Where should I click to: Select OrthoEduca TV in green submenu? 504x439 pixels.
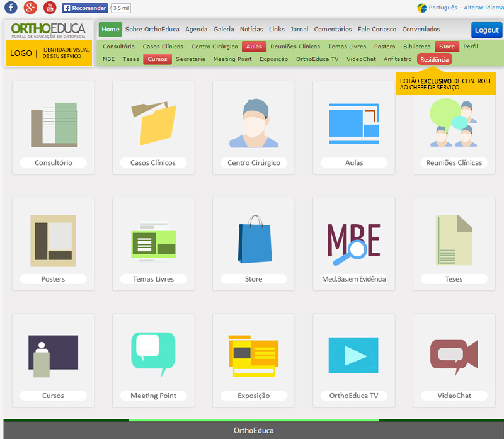click(x=317, y=59)
